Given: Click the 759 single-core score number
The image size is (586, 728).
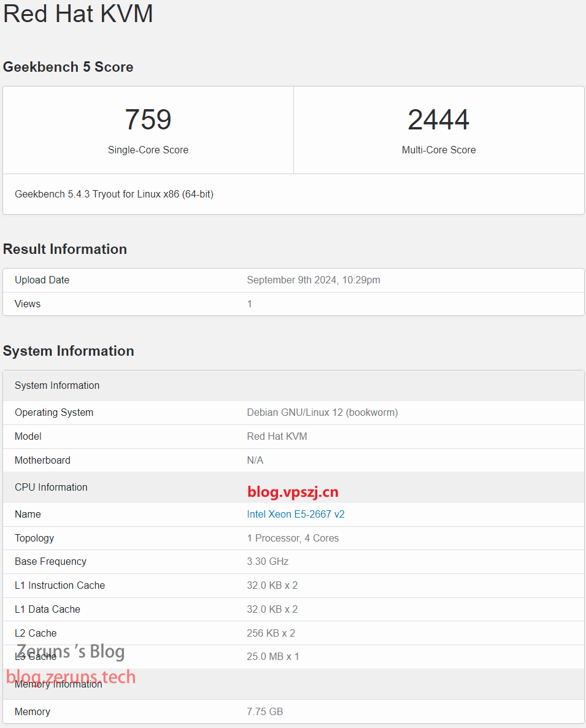Looking at the screenshot, I should (x=148, y=120).
